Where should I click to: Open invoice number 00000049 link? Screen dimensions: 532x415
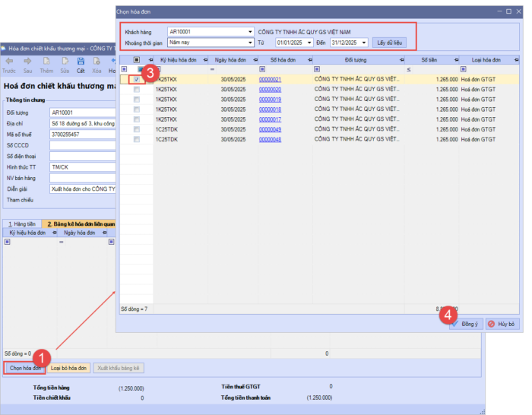click(270, 129)
